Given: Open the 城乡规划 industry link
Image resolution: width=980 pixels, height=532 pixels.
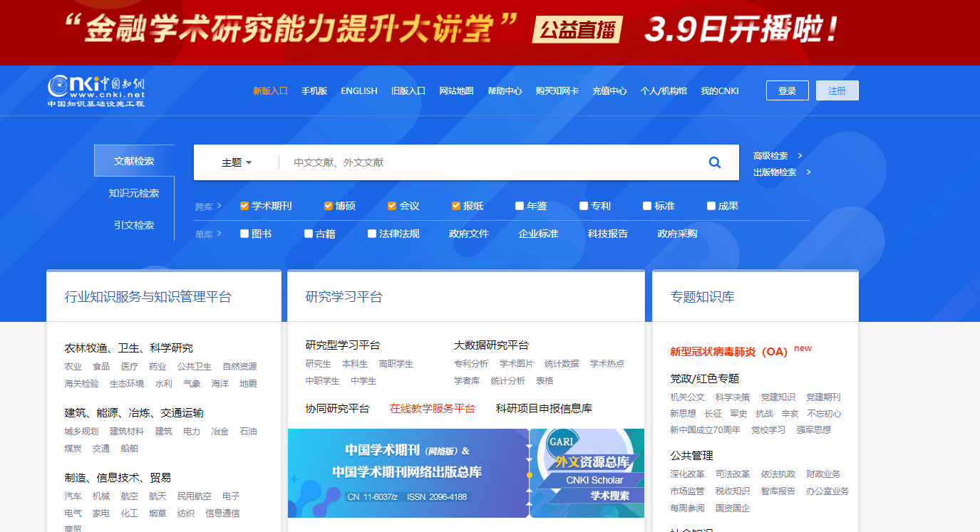Looking at the screenshot, I should [x=82, y=431].
